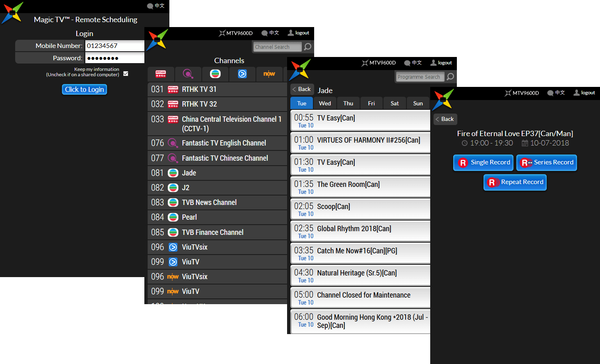Click MTV9600D device in Jade programme window
This screenshot has height=364, width=600.
pyautogui.click(x=379, y=63)
